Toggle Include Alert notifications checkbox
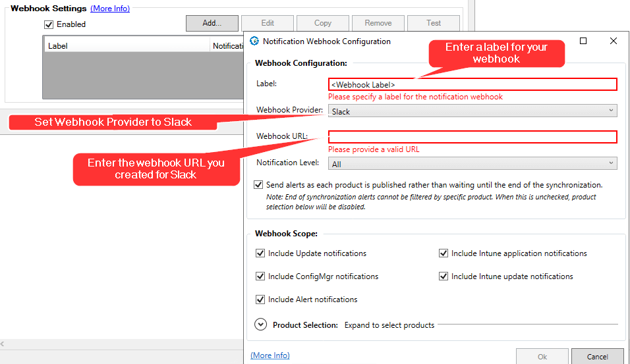This screenshot has width=630, height=364. (260, 299)
